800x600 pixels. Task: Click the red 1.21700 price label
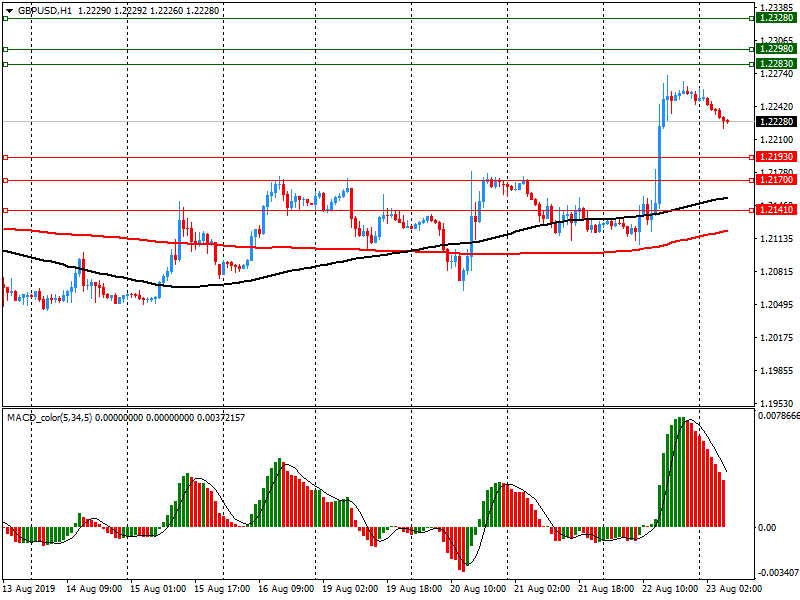coord(777,180)
